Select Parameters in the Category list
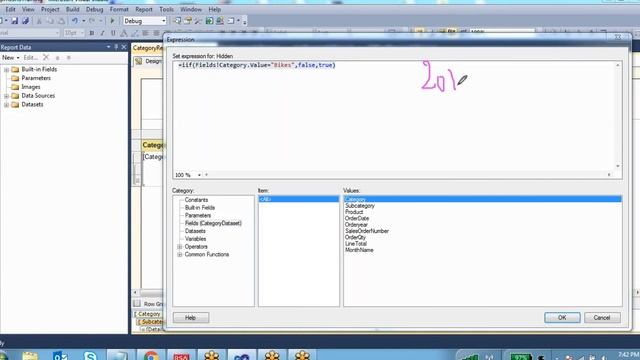The width and height of the screenshot is (640, 360). 198,216
